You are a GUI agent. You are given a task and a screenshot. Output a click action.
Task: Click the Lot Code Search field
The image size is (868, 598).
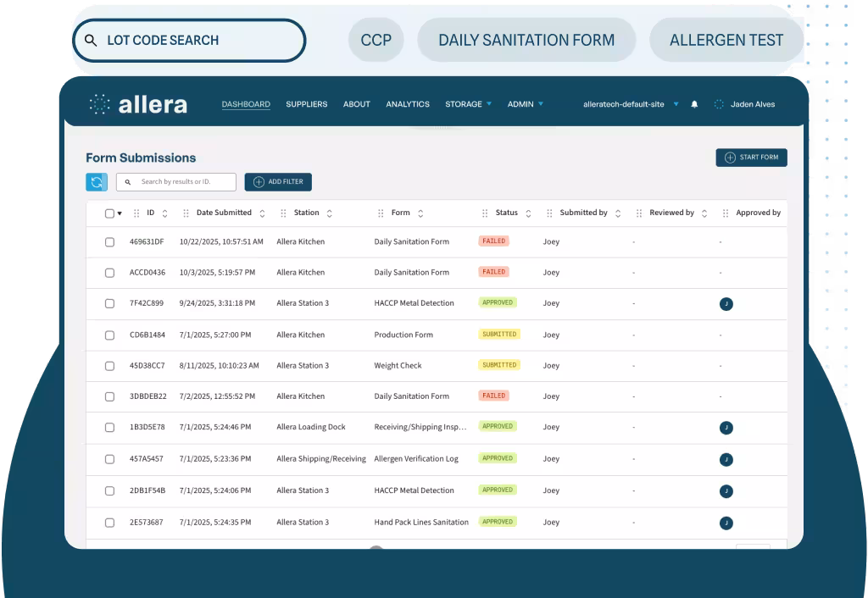click(x=189, y=41)
